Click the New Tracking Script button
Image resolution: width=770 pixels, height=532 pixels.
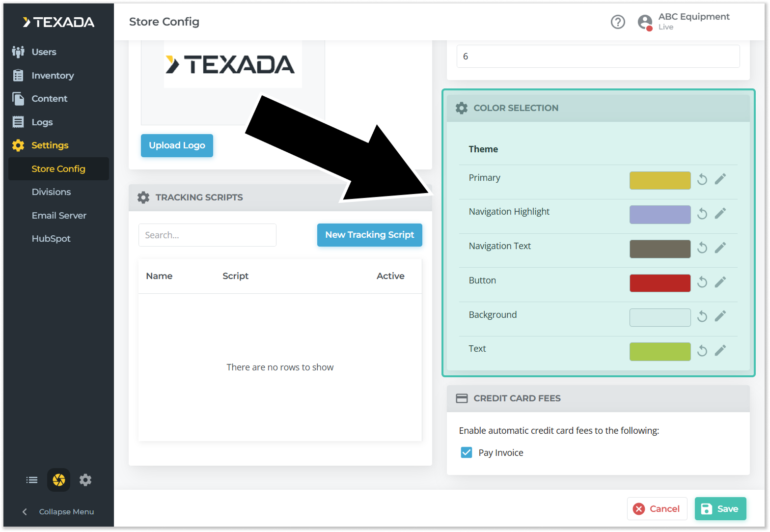click(x=369, y=235)
